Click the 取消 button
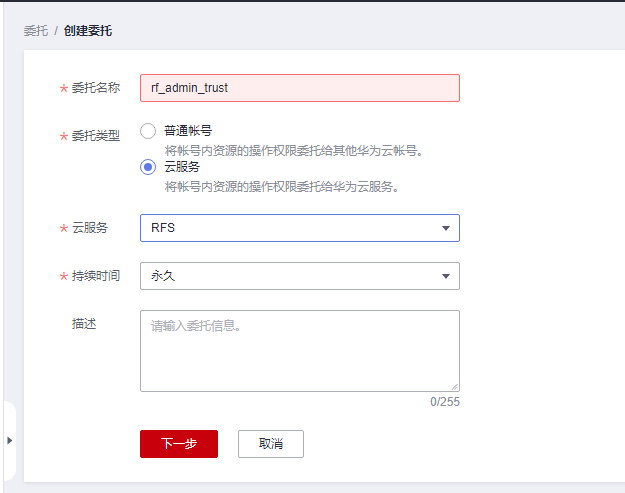Image resolution: width=625 pixels, height=493 pixels. tap(271, 444)
